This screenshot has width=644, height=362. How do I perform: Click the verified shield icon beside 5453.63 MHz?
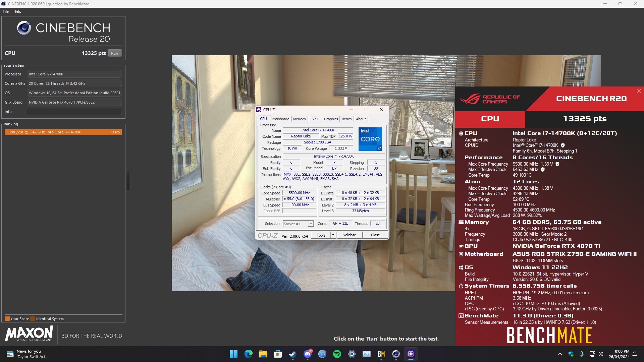click(x=543, y=170)
